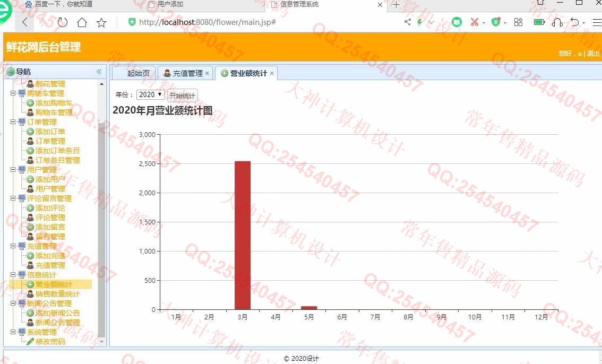Open the browser home page icon
The image size is (602, 364).
tap(82, 22)
